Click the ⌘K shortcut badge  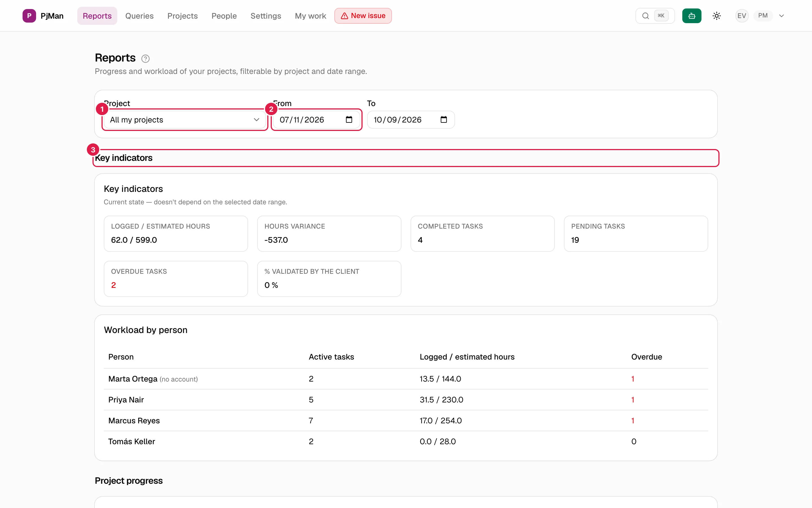tap(661, 16)
